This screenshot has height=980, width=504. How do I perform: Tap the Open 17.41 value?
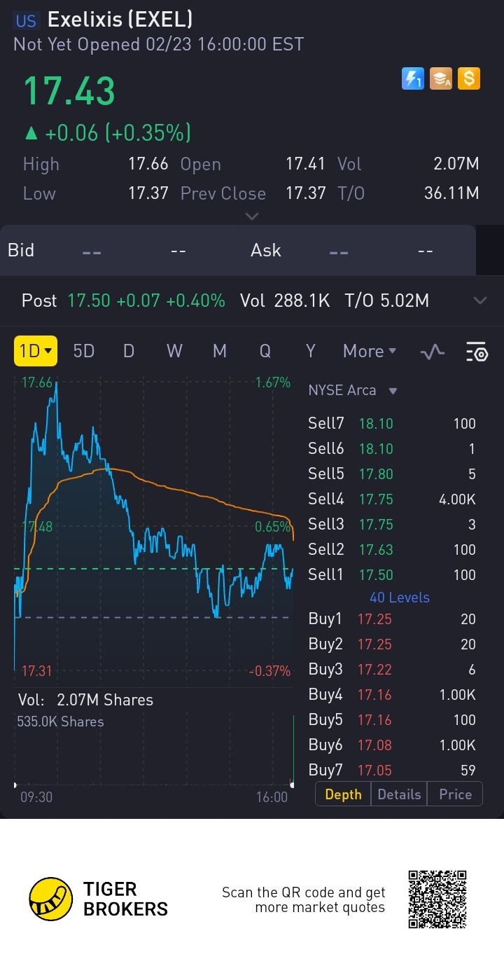pyautogui.click(x=306, y=165)
